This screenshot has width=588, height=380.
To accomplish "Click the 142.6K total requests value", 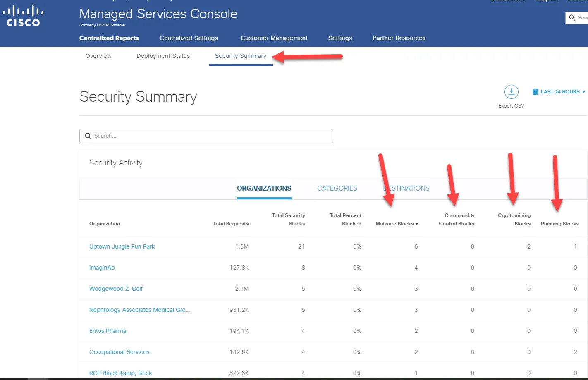I will tap(239, 352).
